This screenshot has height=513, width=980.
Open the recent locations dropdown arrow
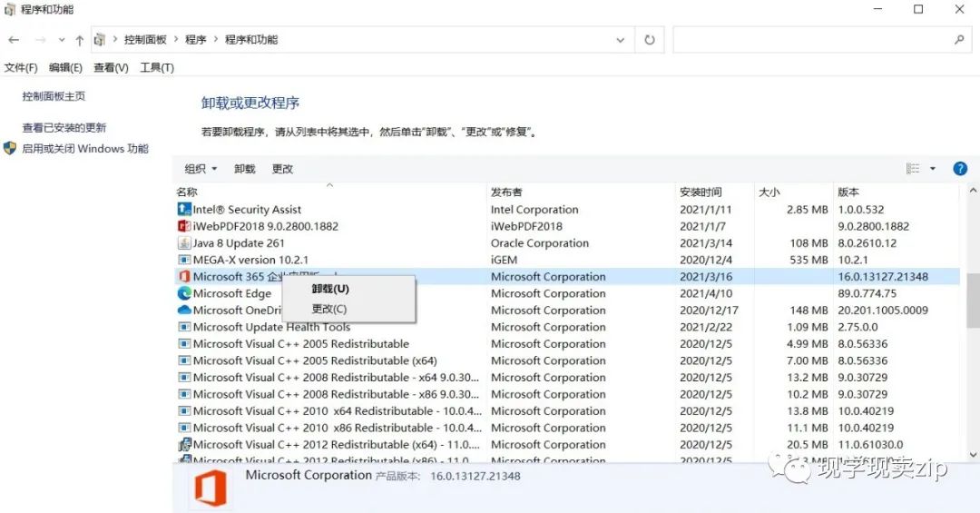(62, 40)
